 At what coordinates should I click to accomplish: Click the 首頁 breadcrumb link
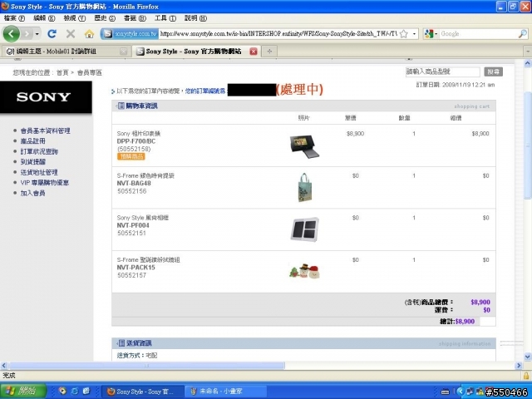pos(62,72)
